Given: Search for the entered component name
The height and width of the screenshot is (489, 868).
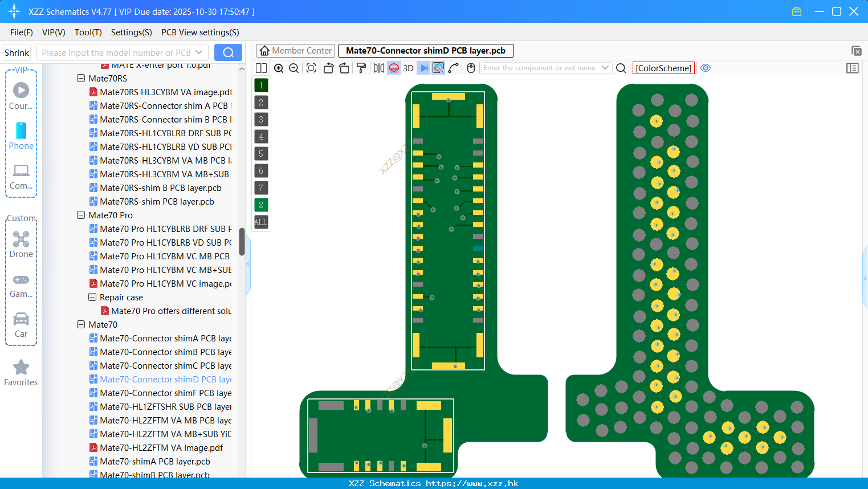Looking at the screenshot, I should point(621,68).
